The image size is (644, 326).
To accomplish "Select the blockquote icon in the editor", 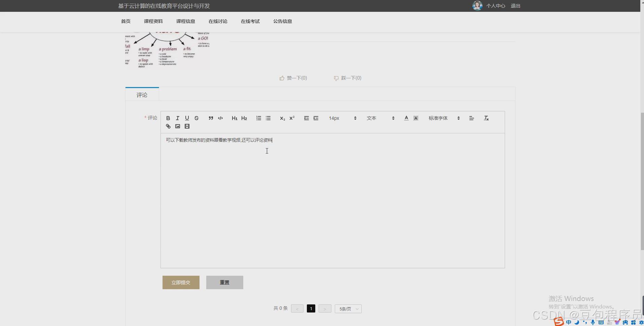I will click(211, 118).
